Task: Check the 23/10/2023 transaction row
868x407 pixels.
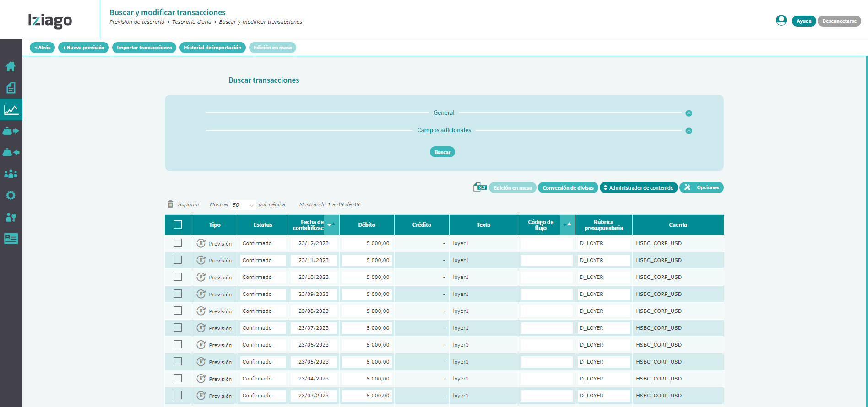Action: click(178, 277)
